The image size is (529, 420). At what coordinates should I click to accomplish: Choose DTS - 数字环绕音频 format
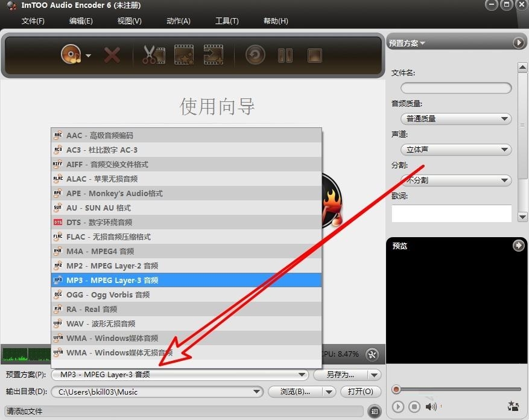pyautogui.click(x=186, y=223)
